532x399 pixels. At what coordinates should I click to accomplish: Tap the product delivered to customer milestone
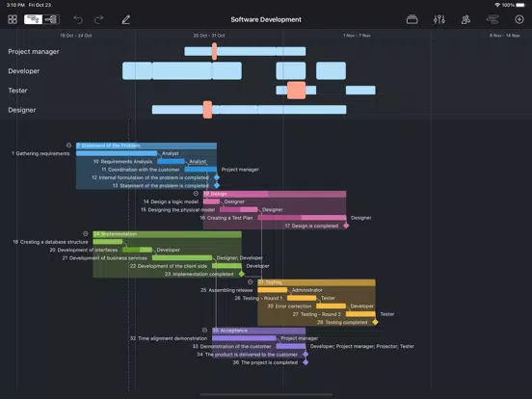[306, 355]
